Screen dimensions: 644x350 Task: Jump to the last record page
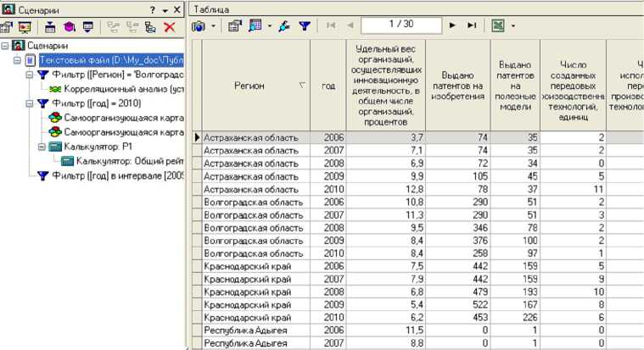pyautogui.click(x=471, y=26)
